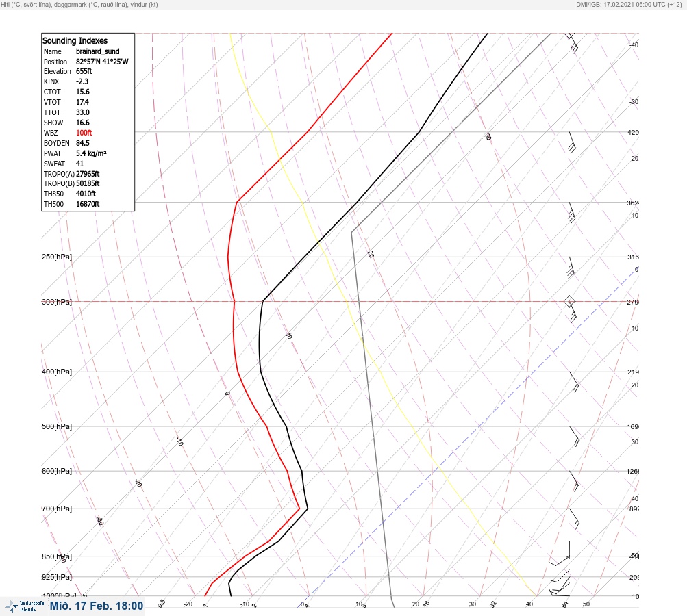Click the temperature axis label 50
The height and width of the screenshot is (616, 687).
tap(586, 604)
